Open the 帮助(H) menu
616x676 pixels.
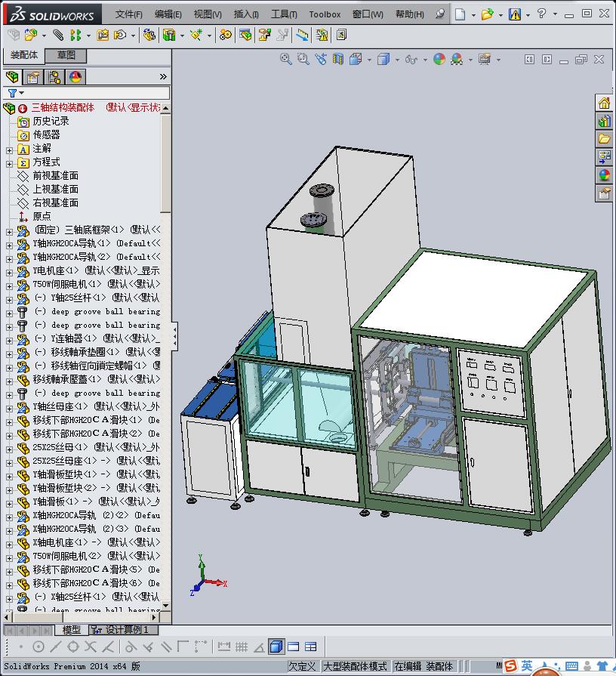(x=410, y=14)
